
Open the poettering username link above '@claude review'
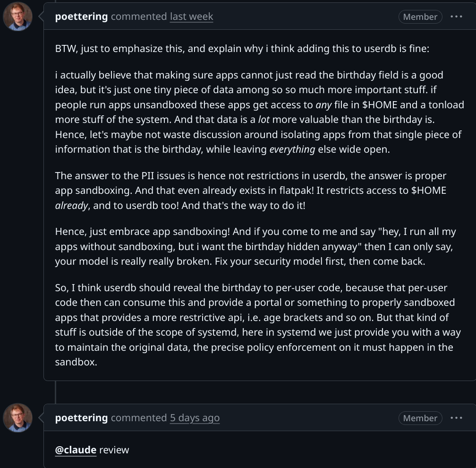point(81,418)
